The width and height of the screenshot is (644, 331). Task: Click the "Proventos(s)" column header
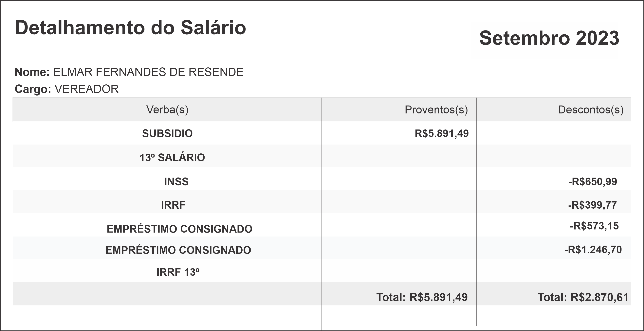(x=436, y=110)
